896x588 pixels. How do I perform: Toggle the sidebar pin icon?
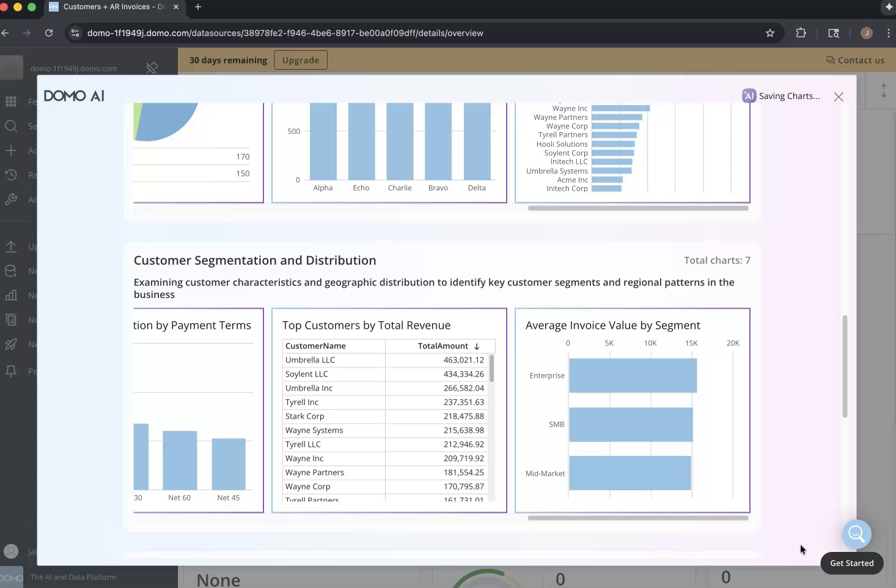(x=152, y=68)
